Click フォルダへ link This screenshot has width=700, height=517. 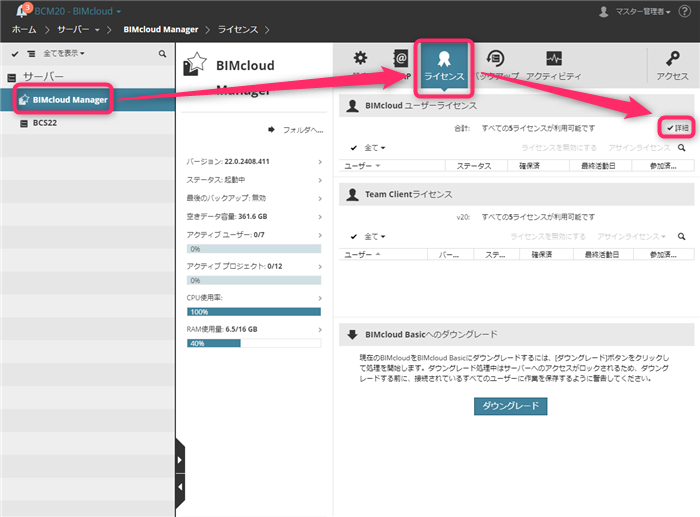[303, 130]
